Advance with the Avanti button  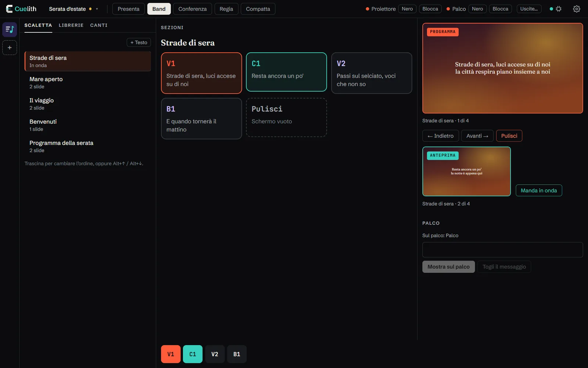477,136
